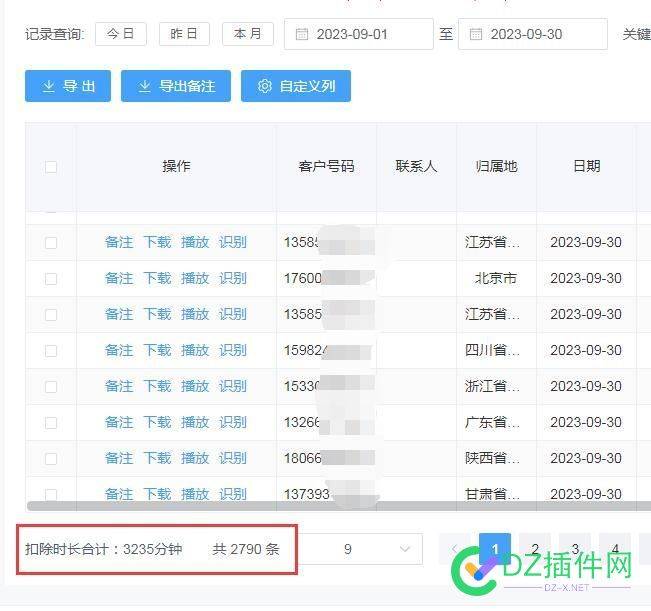The height and width of the screenshot is (611, 651).
Task: Click 备注 in the 陕西省 row
Action: pos(119,458)
